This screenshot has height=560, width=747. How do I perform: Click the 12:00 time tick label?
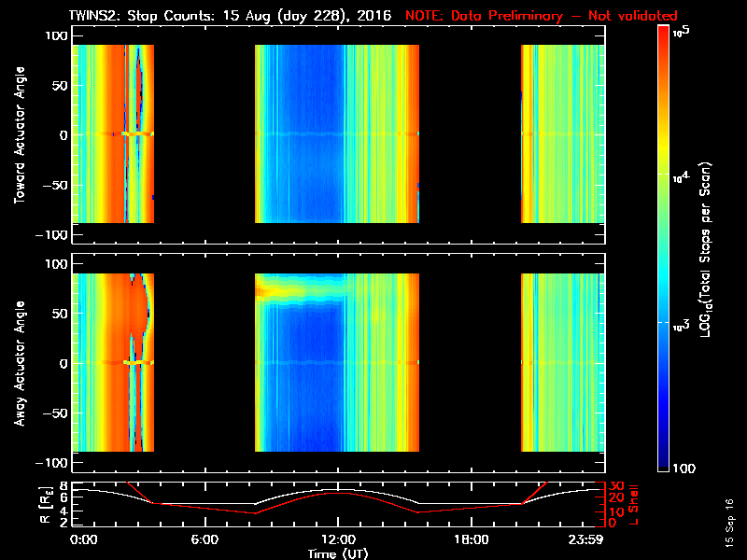pos(338,540)
